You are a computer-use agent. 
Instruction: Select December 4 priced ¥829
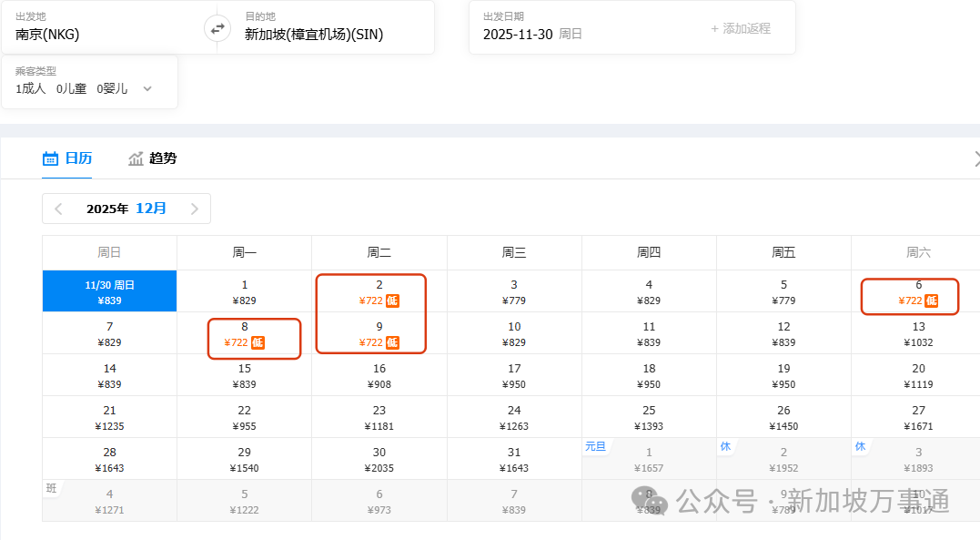[x=649, y=291]
